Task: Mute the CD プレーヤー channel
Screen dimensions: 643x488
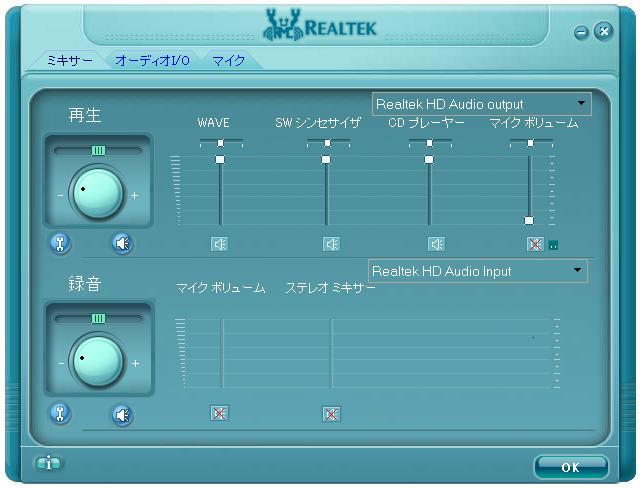Action: click(437, 244)
